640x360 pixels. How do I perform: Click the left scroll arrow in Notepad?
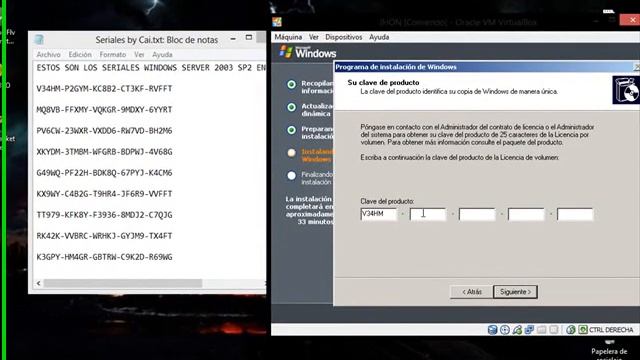click(x=39, y=283)
